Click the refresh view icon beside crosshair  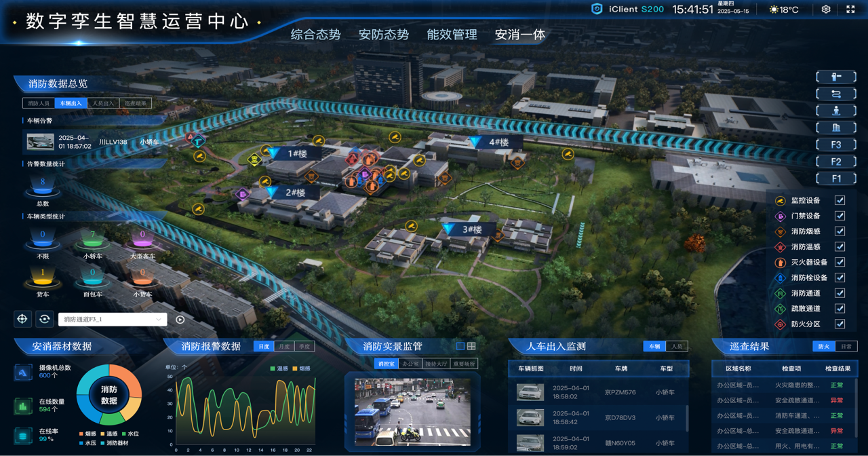pos(45,319)
